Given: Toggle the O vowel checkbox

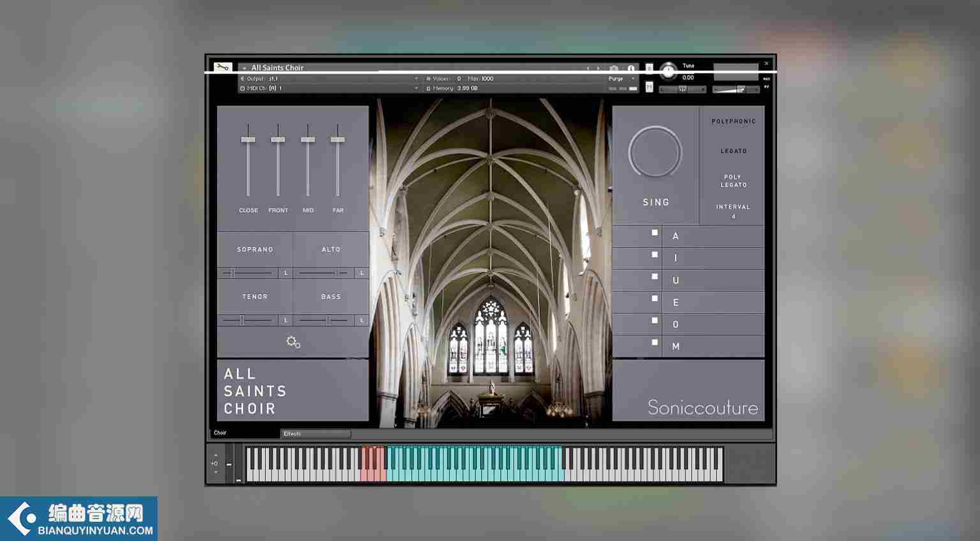Looking at the screenshot, I should pos(655,321).
